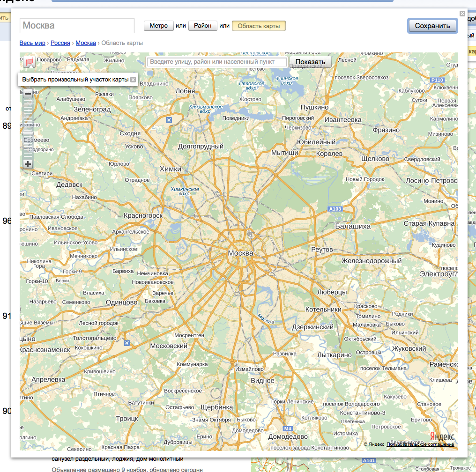The height and width of the screenshot is (472, 476).
Task: Click the A103 highway marker
Action: (x=335, y=209)
